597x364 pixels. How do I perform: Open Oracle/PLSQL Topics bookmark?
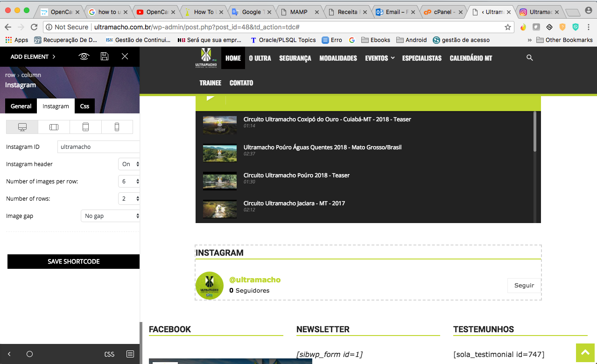point(283,40)
